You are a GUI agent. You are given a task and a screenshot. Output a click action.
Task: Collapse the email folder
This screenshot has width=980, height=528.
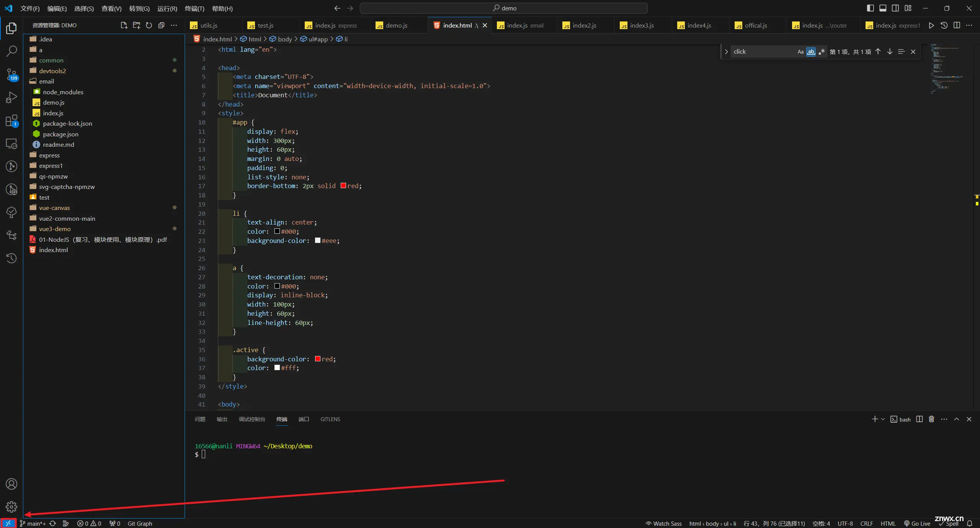pos(104,81)
